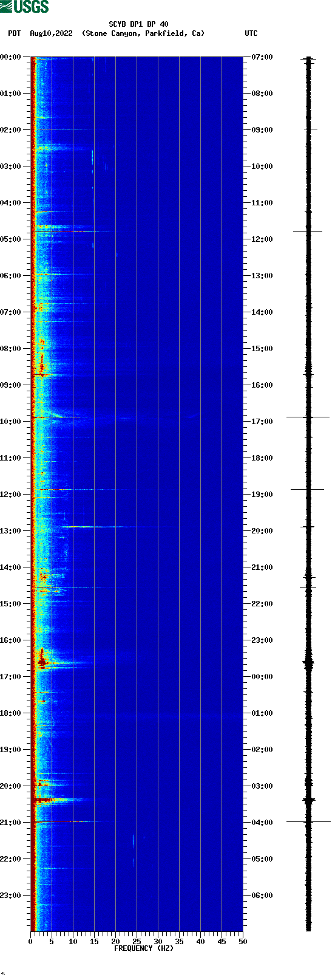
Task: Click the 0 Hz axis tick label
Action: (x=30, y=942)
